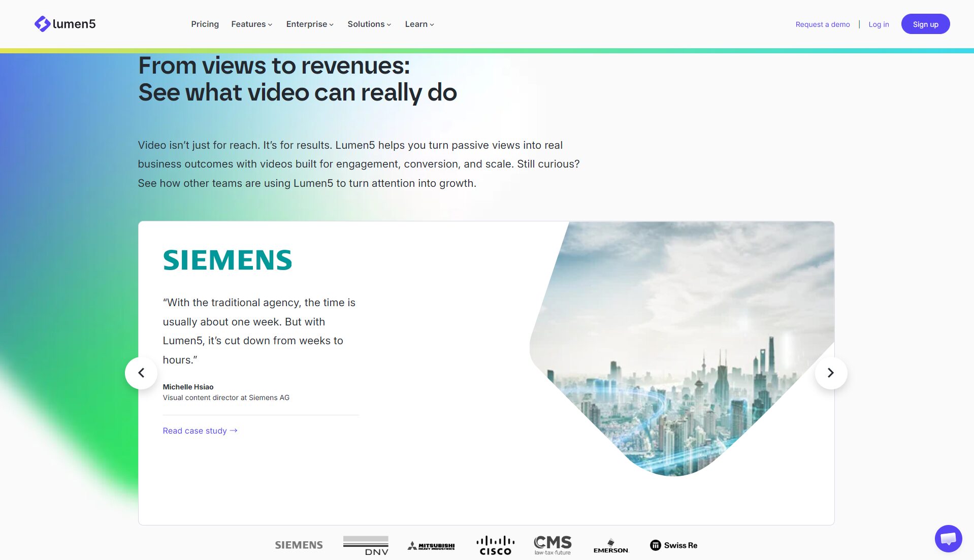The image size is (974, 560).
Task: Open the Pricing page
Action: click(x=205, y=24)
